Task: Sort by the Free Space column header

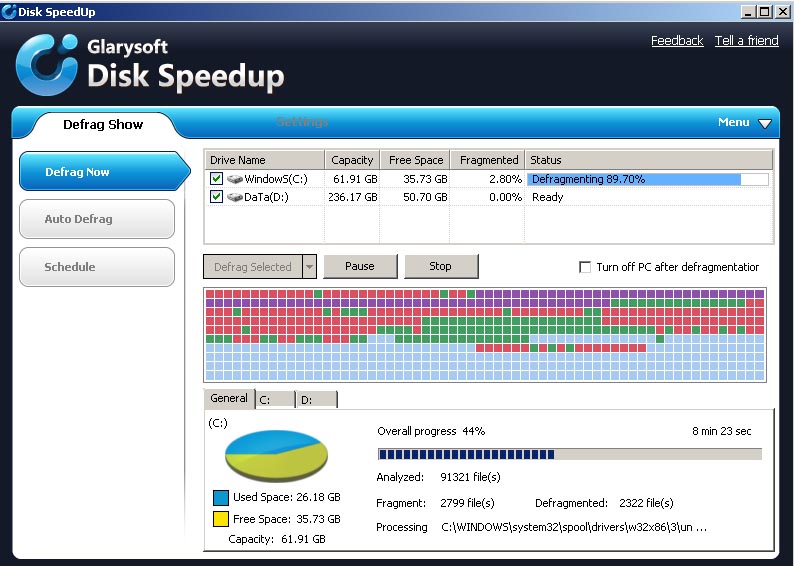Action: coord(416,160)
